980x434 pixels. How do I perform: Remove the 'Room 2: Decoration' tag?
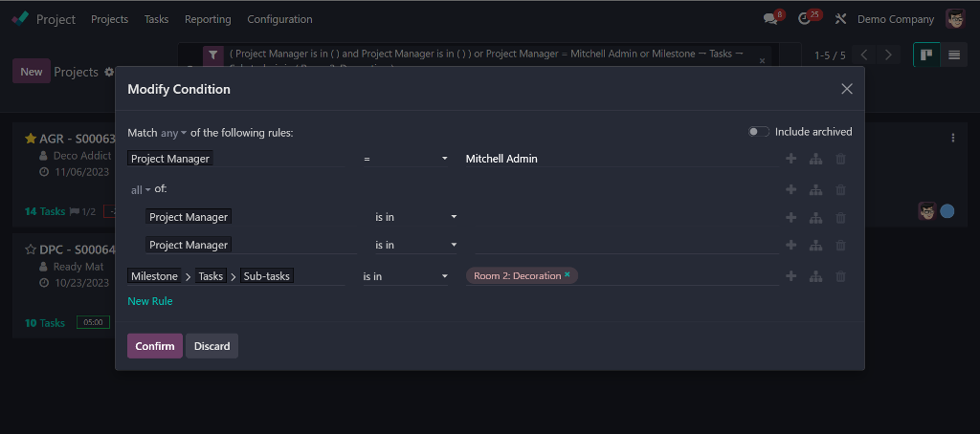(568, 275)
